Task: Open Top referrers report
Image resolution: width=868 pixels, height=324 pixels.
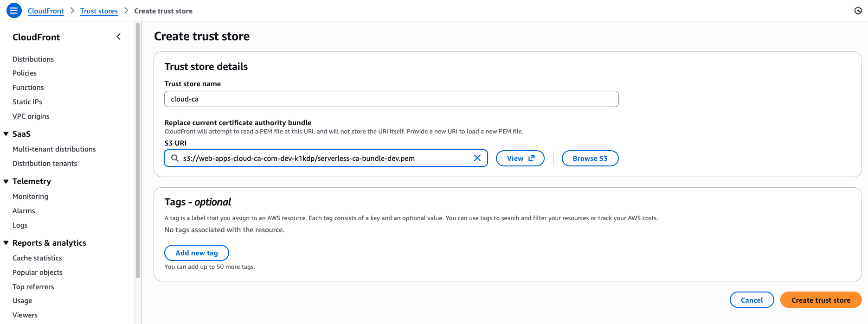Action: (33, 286)
